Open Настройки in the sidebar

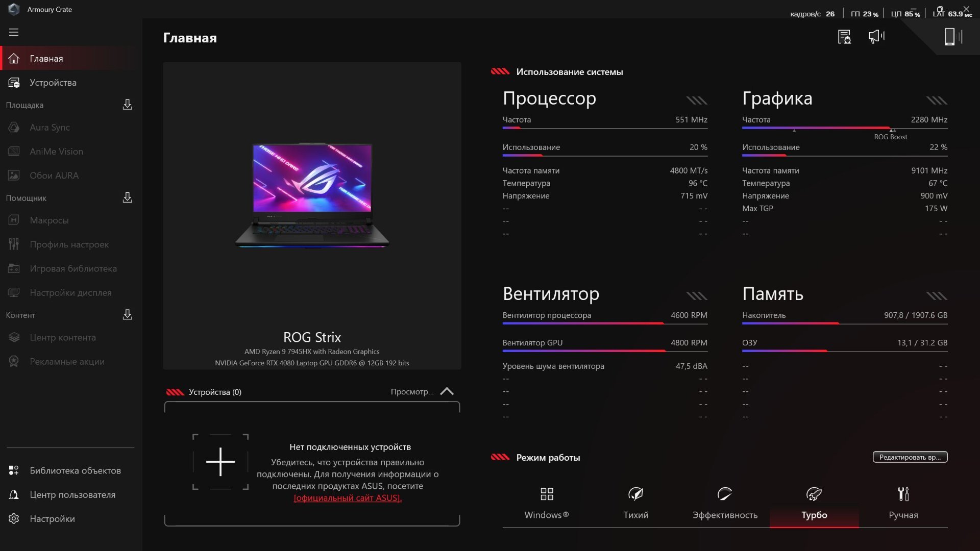(52, 519)
